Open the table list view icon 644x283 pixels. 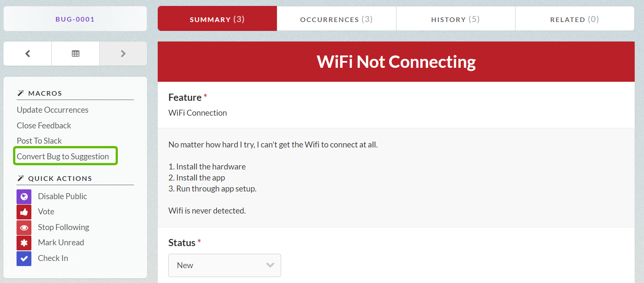[x=75, y=54]
